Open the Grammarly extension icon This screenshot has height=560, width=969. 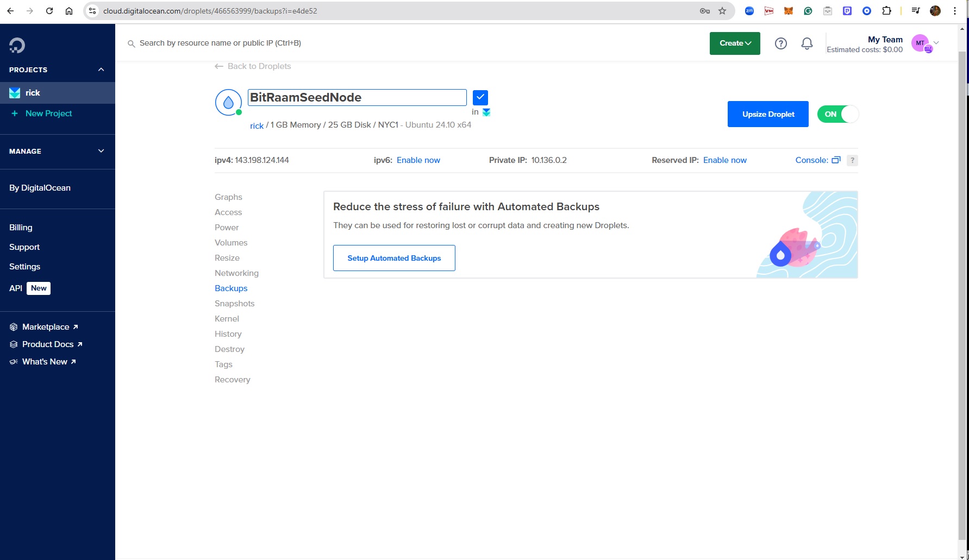pyautogui.click(x=808, y=11)
